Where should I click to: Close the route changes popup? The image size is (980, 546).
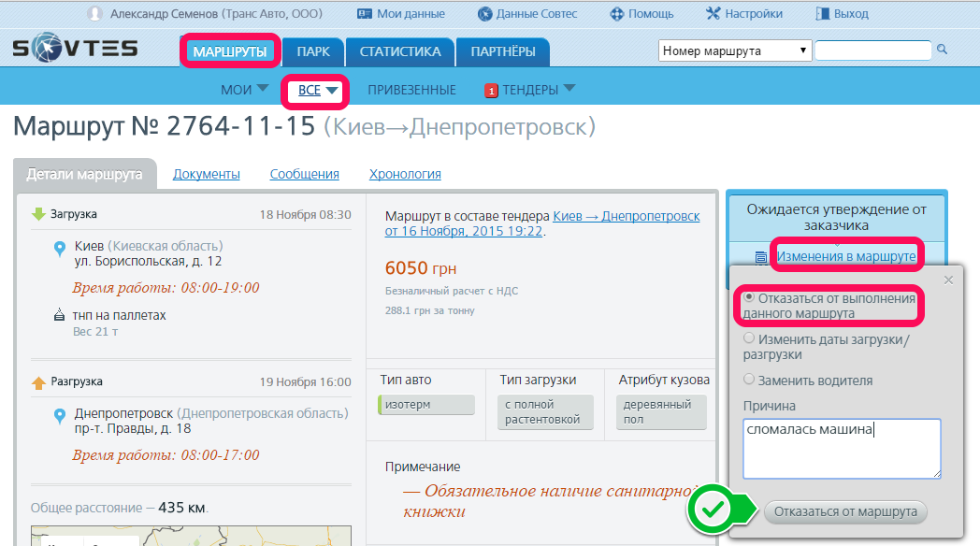[948, 280]
